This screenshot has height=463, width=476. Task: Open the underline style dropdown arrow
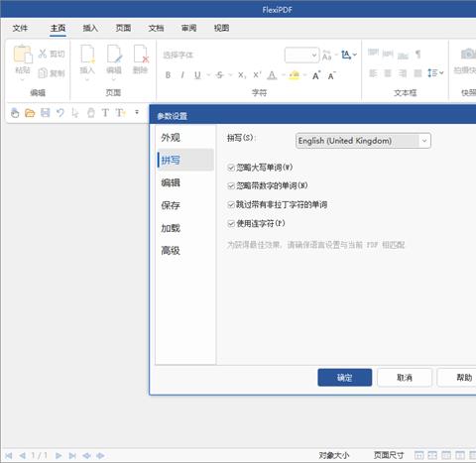[x=208, y=75]
